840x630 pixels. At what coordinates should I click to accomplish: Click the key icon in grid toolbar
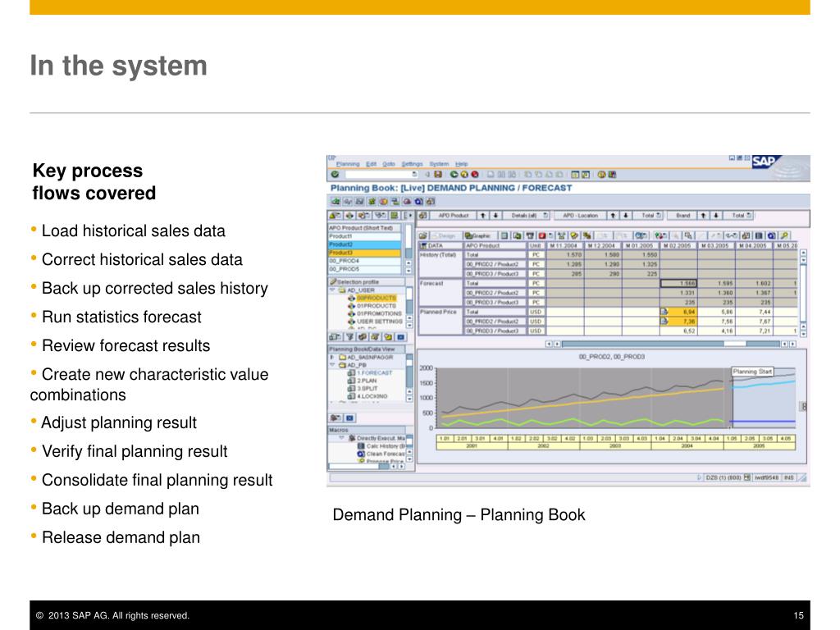click(x=784, y=235)
